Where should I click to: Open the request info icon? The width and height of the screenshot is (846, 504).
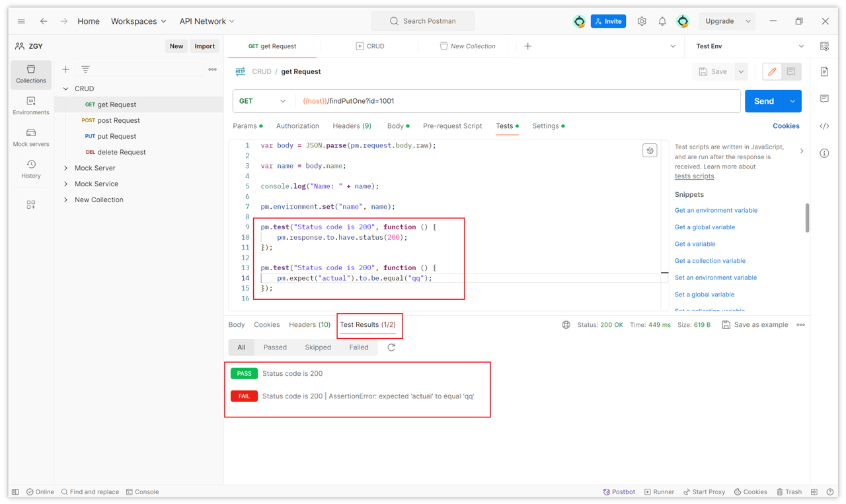(824, 153)
